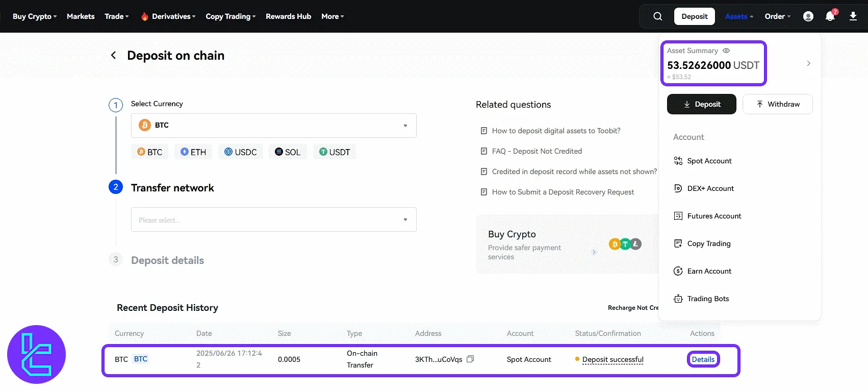The image size is (868, 391).
Task: Click the 0.0005 size cell
Action: coord(289,359)
